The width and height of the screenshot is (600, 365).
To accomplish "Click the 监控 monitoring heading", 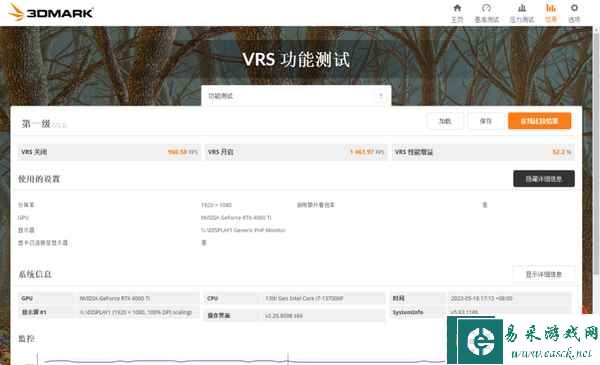I will (26, 339).
